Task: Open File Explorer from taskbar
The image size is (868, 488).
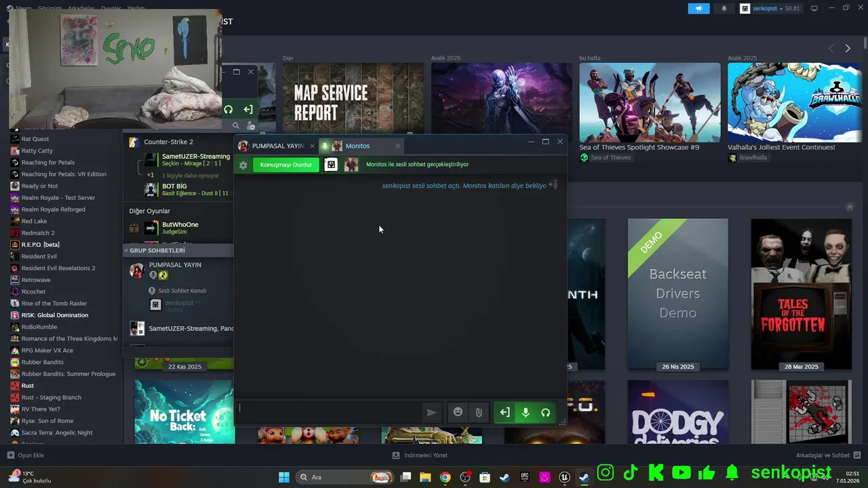Action: point(425,477)
